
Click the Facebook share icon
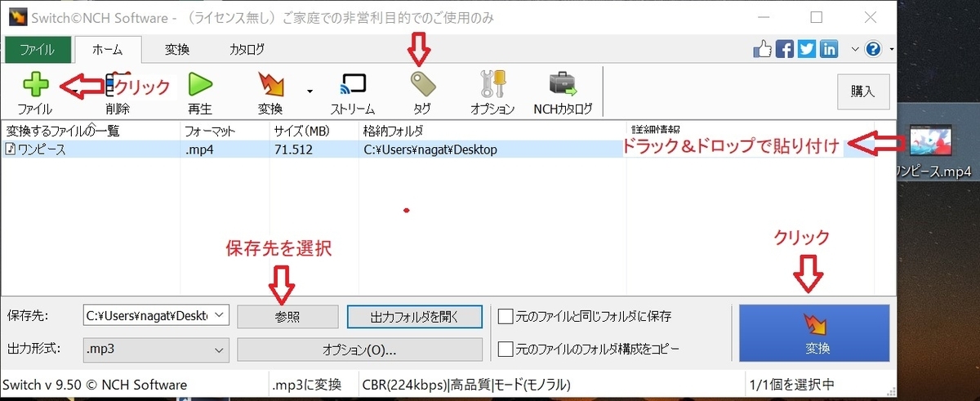point(785,49)
